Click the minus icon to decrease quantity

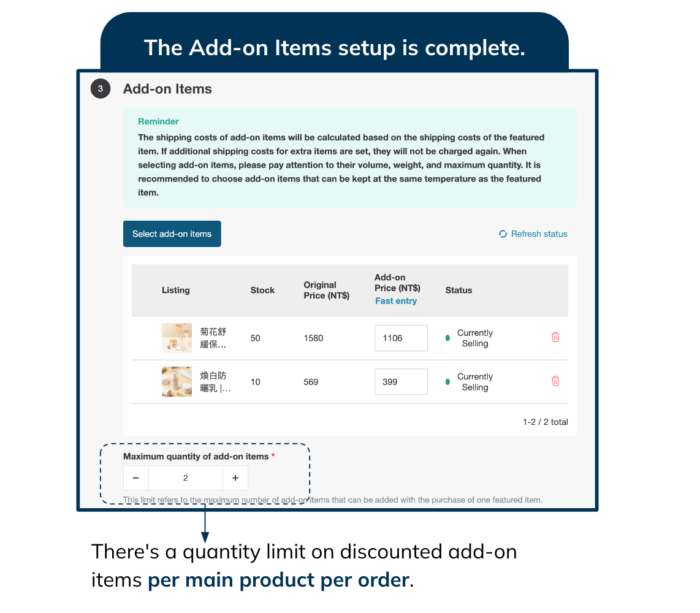(x=135, y=478)
